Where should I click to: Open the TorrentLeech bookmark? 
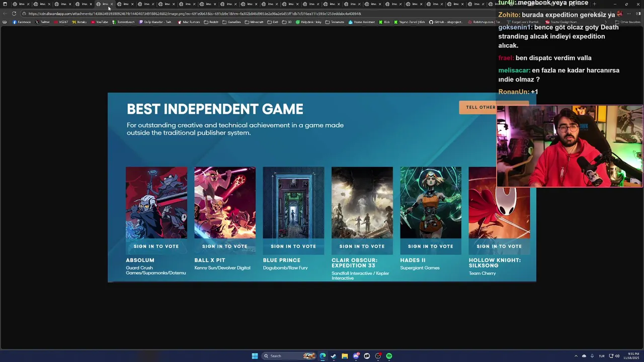pyautogui.click(x=123, y=22)
